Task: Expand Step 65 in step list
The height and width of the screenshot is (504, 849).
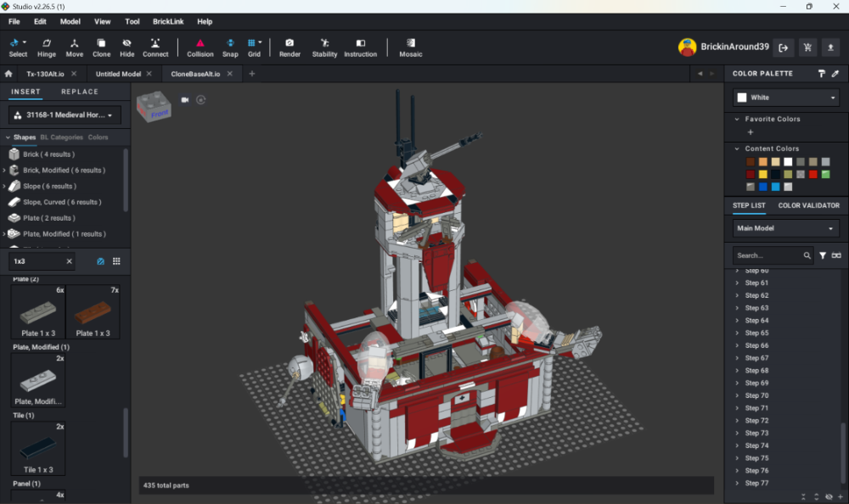Action: click(737, 333)
